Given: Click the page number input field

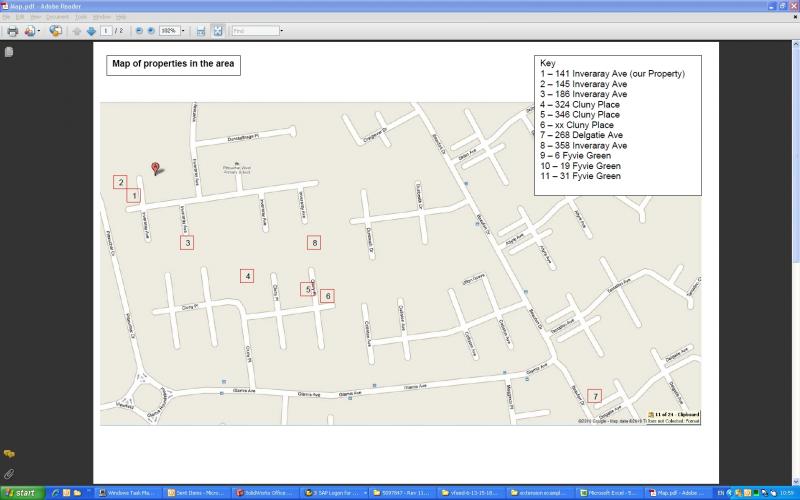Looking at the screenshot, I should [105, 31].
